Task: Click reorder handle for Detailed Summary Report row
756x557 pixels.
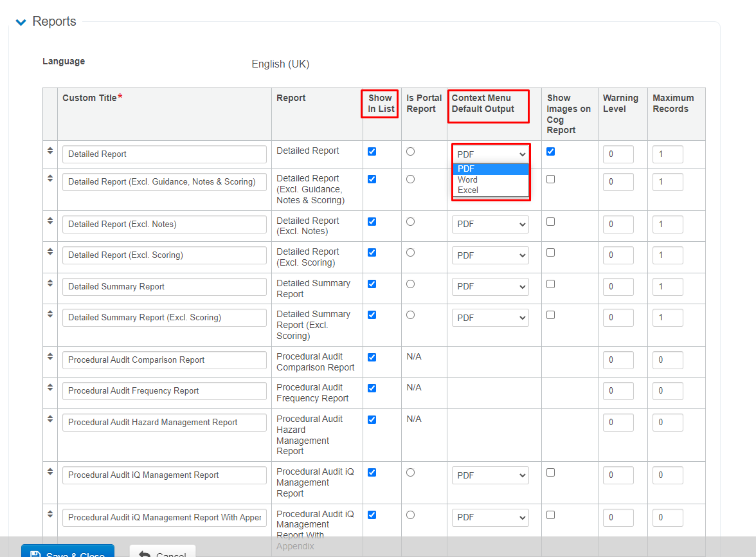Action: coord(50,283)
